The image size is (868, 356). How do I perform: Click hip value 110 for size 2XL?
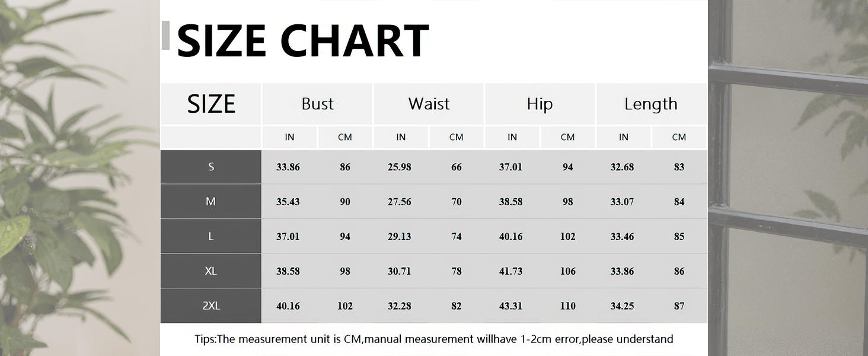(x=567, y=306)
